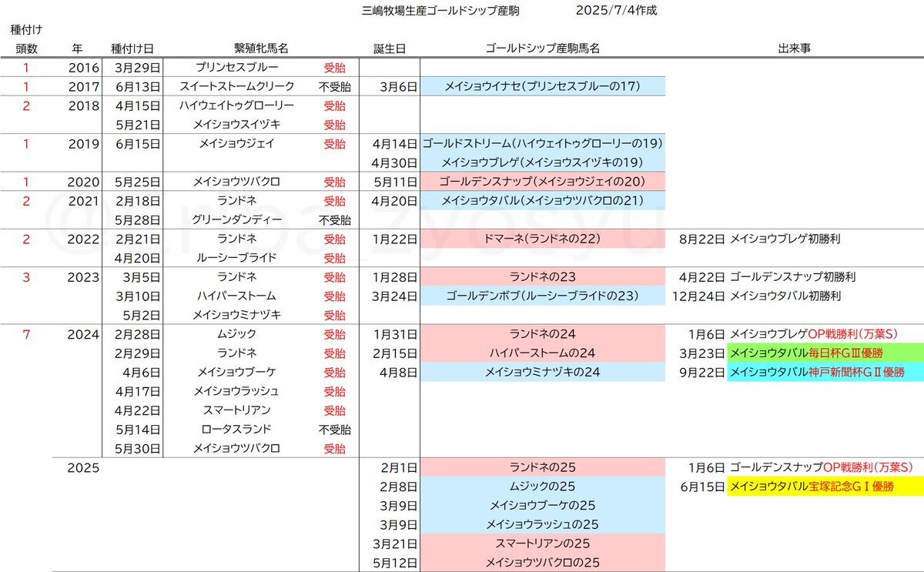The width and height of the screenshot is (924, 572).
Task: Click the pink cell ハイパーストームの24
Action: [542, 353]
